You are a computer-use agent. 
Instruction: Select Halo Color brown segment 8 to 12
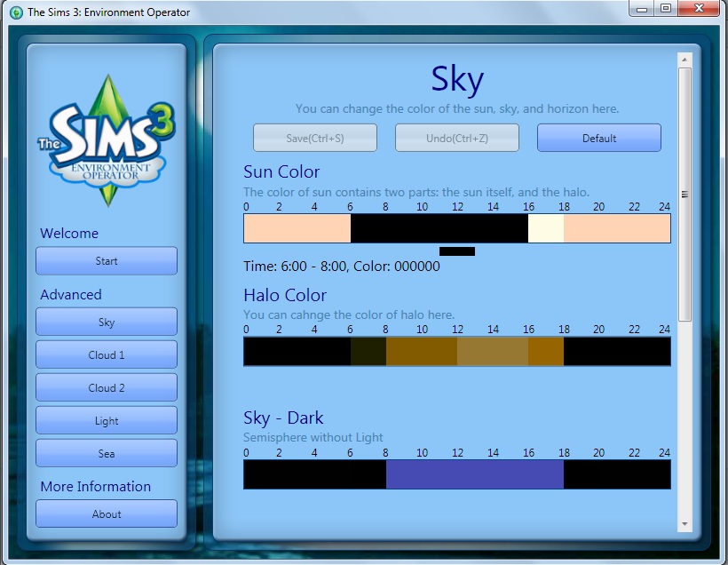tap(422, 351)
